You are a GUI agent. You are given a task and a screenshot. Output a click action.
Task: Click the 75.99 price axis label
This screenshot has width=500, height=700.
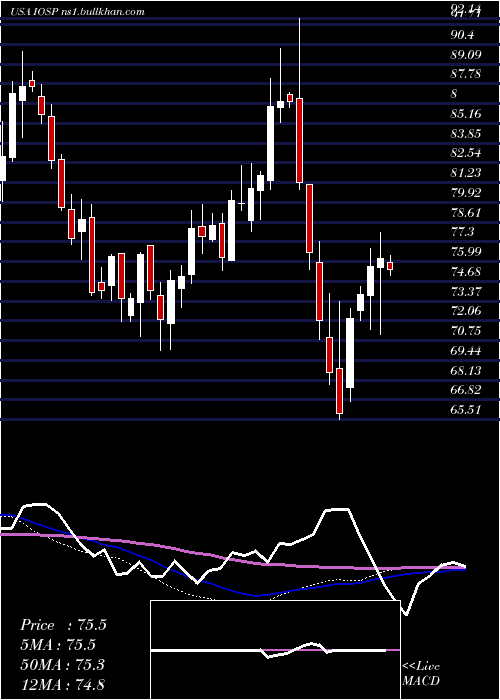466,252
